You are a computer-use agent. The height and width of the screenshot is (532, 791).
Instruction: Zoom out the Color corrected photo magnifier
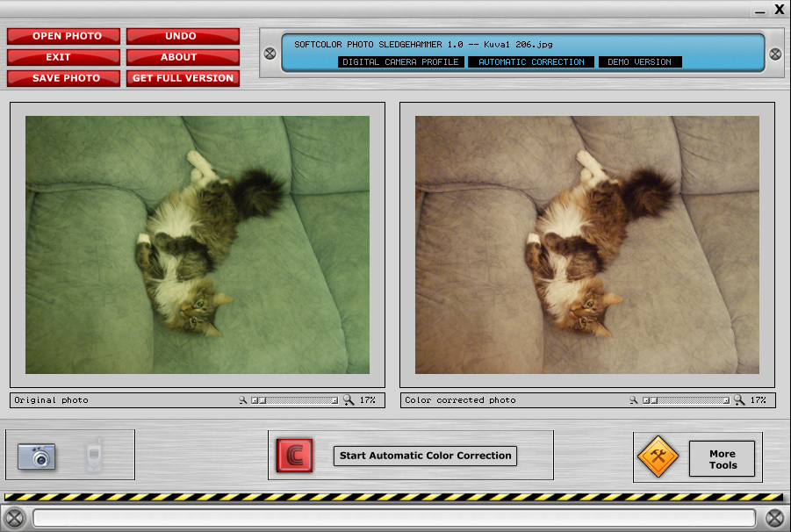pos(634,400)
